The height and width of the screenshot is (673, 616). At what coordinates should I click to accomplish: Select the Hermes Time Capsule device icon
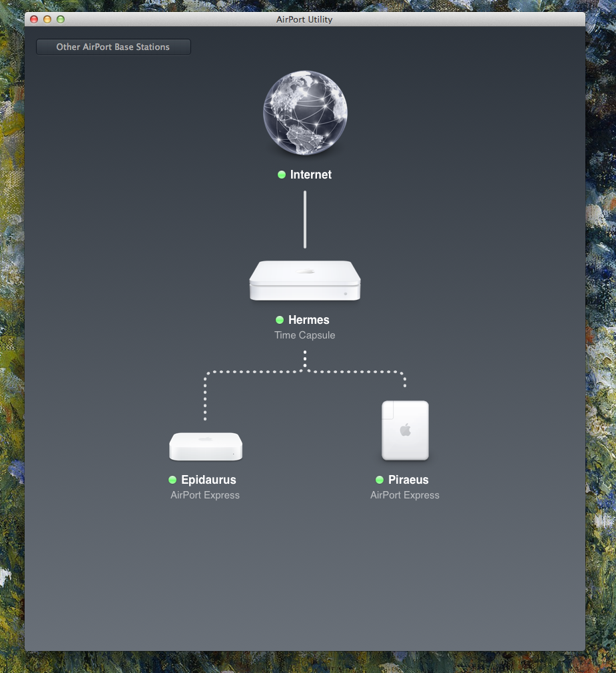tap(305, 281)
